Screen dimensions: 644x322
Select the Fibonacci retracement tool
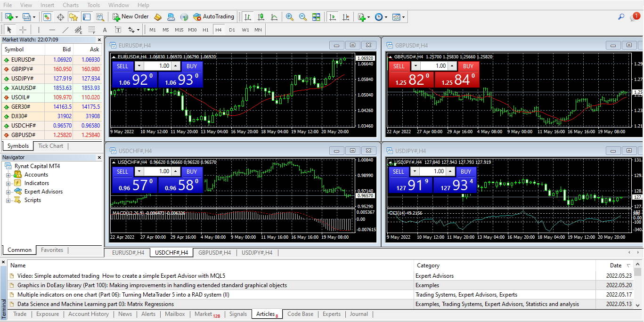tap(91, 30)
